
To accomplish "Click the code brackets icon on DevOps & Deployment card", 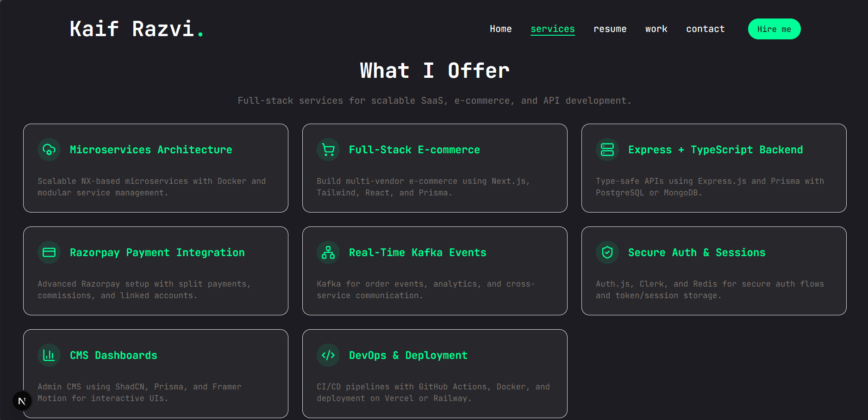I will (x=328, y=355).
